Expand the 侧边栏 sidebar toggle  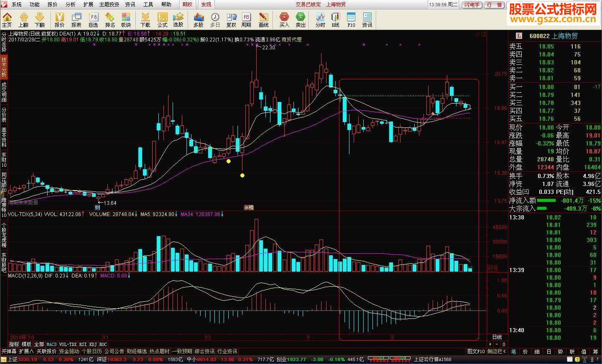[496, 351]
